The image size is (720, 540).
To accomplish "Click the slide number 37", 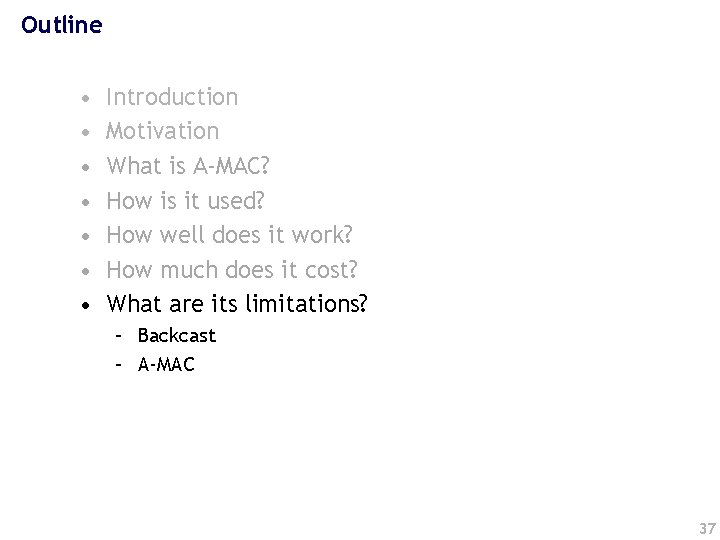I will [x=707, y=528].
